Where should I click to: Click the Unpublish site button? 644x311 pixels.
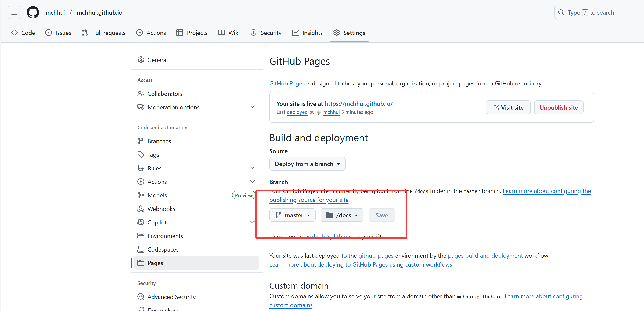coord(559,107)
